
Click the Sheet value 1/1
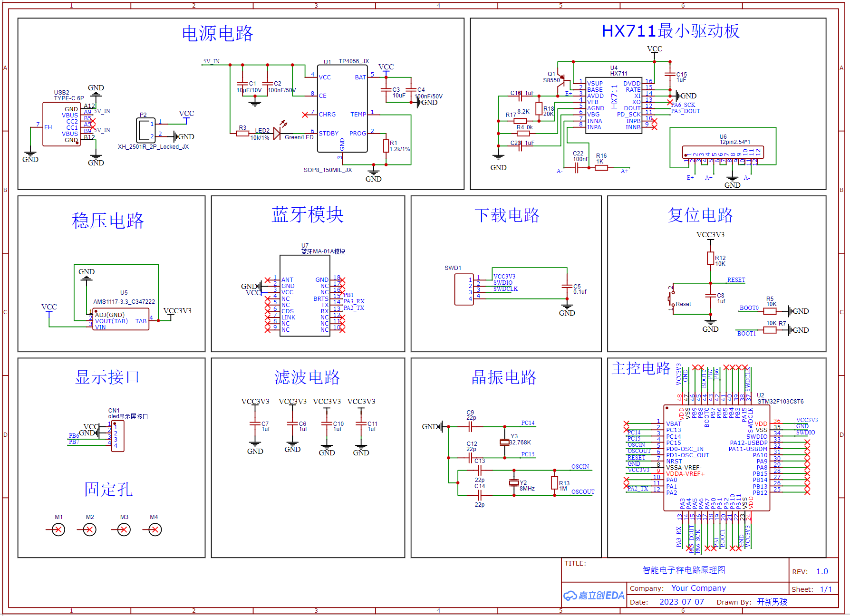(826, 589)
